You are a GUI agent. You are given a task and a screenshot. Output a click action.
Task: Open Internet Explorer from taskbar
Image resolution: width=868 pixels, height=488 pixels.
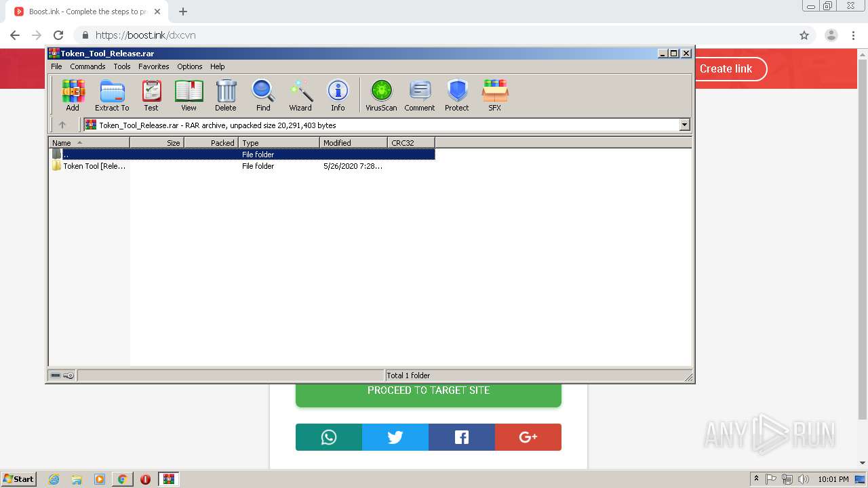54,479
